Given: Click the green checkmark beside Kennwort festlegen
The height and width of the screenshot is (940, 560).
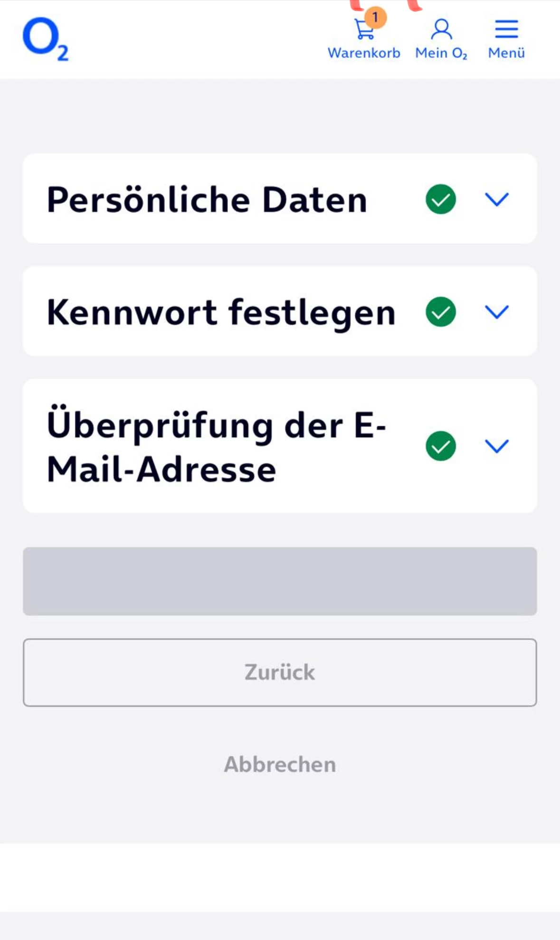Looking at the screenshot, I should click(441, 312).
